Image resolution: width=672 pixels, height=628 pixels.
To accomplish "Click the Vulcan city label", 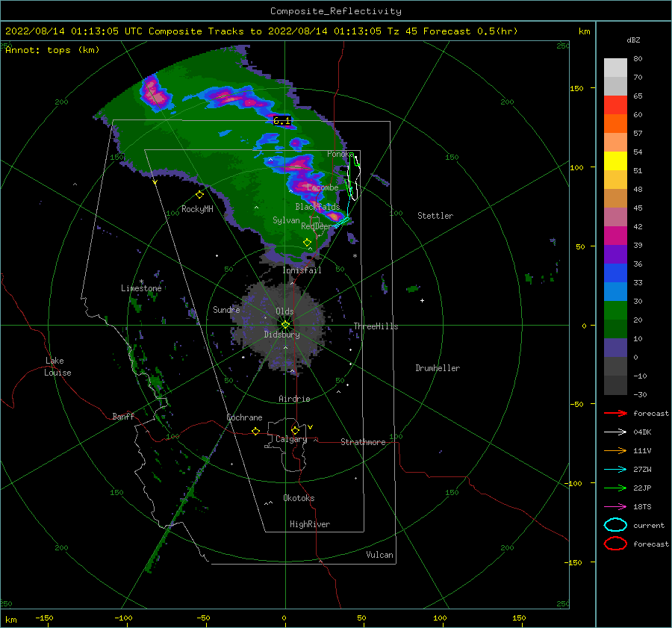I will coord(379,555).
